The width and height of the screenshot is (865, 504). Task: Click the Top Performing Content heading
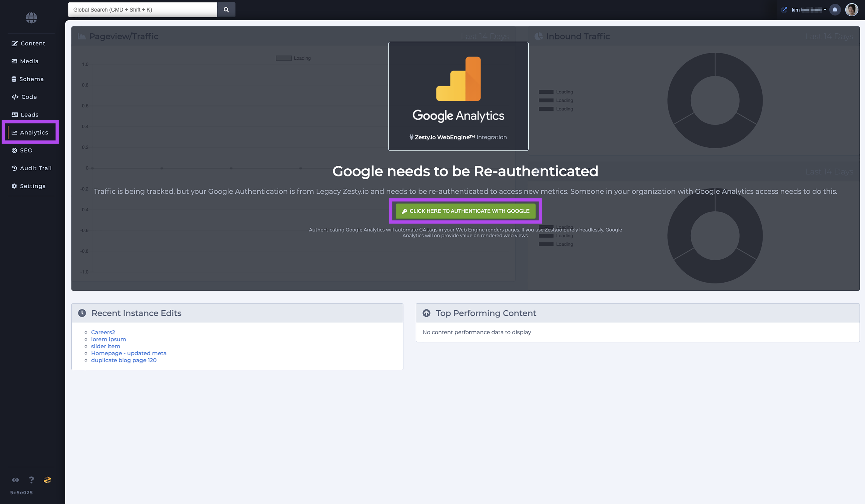coord(486,313)
